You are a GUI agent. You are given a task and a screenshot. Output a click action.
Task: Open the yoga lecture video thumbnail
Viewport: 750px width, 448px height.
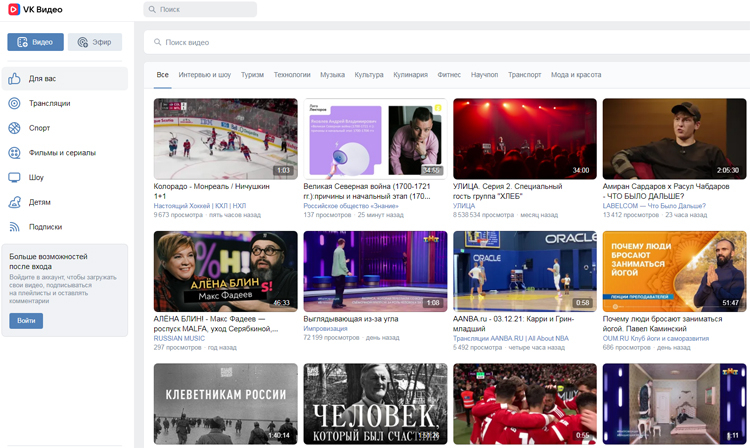[674, 271]
